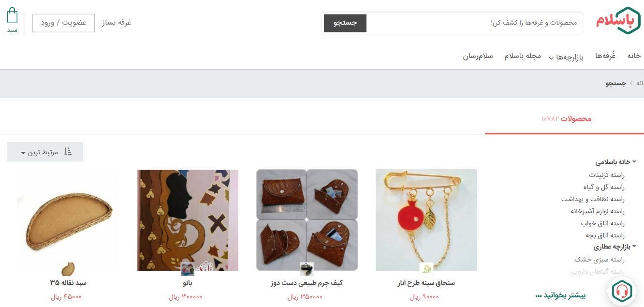The height and width of the screenshot is (307, 644).
Task: Select راسته لوازم آشپزخانه category
Action: [598, 211]
